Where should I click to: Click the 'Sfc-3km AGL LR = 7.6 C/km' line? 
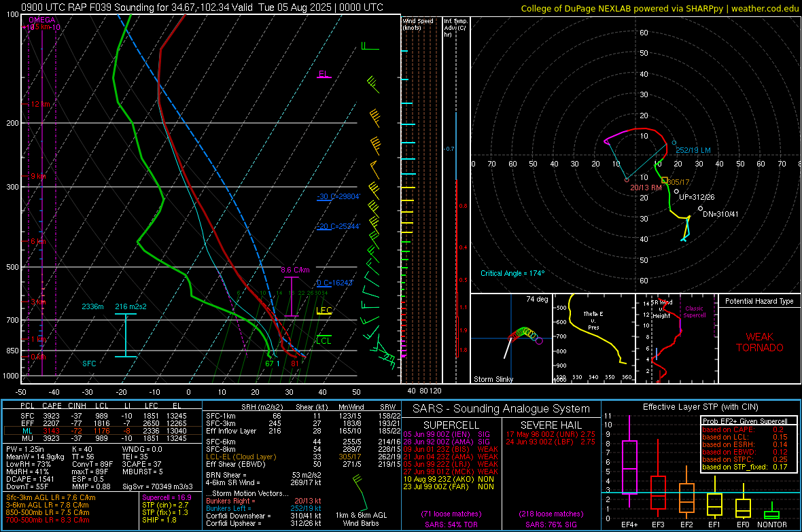click(x=51, y=497)
